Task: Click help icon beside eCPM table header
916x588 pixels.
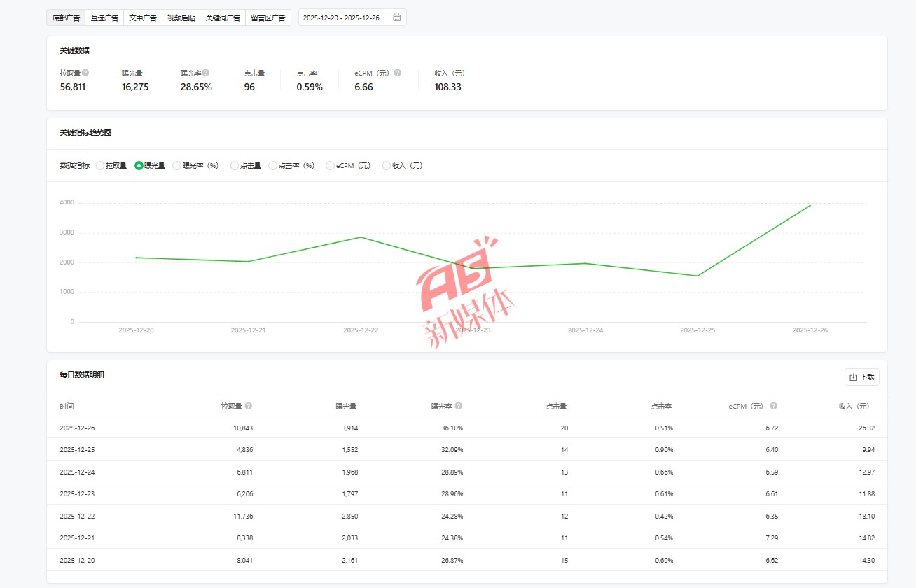Action: [x=774, y=406]
